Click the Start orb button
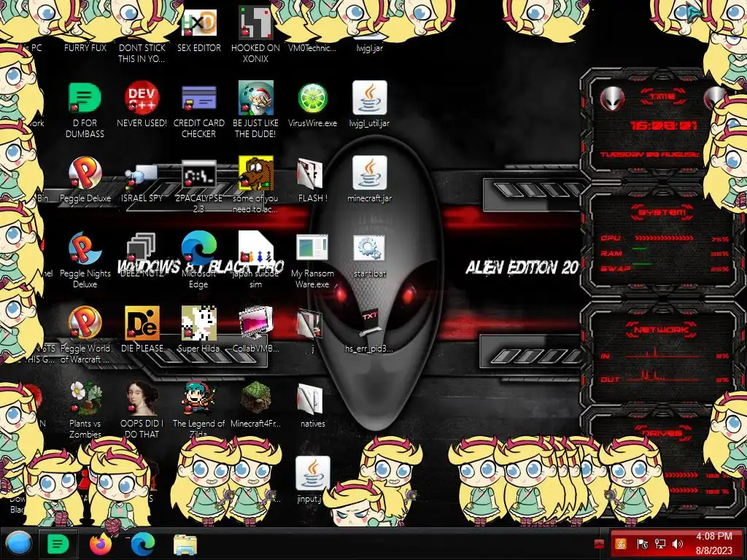 pyautogui.click(x=18, y=544)
